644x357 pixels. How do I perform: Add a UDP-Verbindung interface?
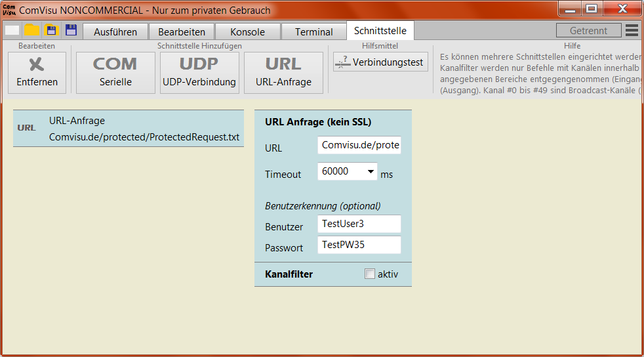199,73
